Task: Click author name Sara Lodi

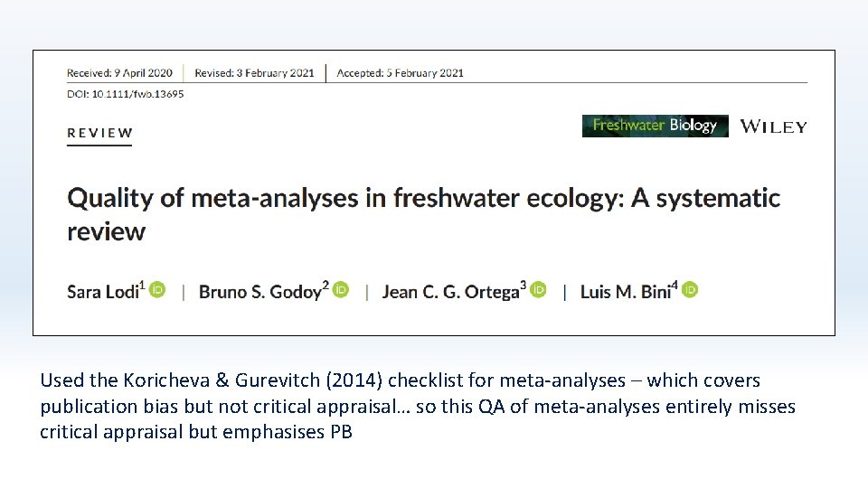Action: [103, 291]
